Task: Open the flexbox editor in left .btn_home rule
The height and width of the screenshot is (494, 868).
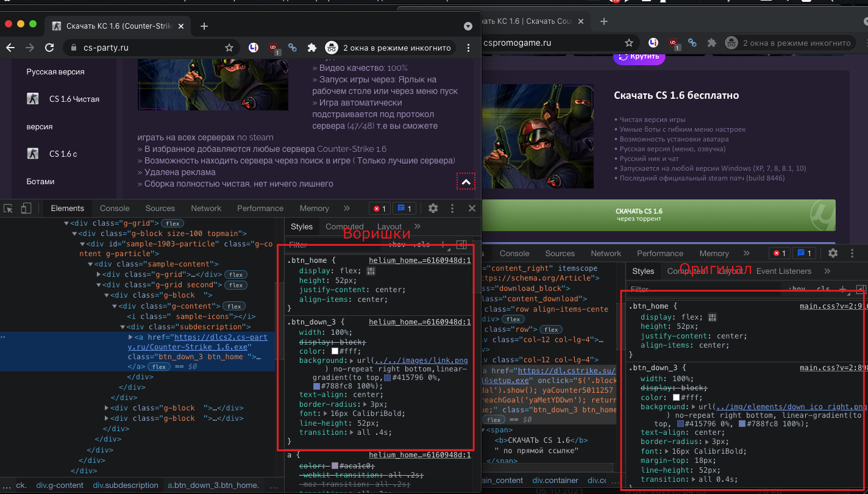Action: click(x=371, y=271)
